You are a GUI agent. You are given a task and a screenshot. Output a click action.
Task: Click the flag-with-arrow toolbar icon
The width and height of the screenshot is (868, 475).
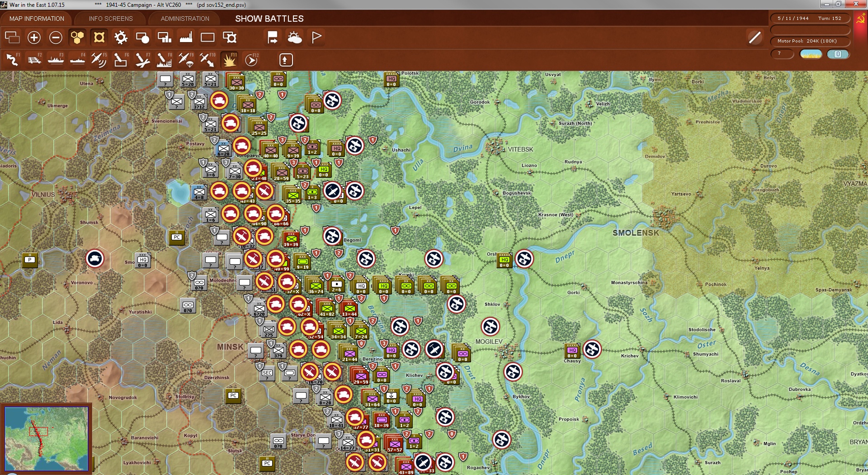tap(273, 38)
